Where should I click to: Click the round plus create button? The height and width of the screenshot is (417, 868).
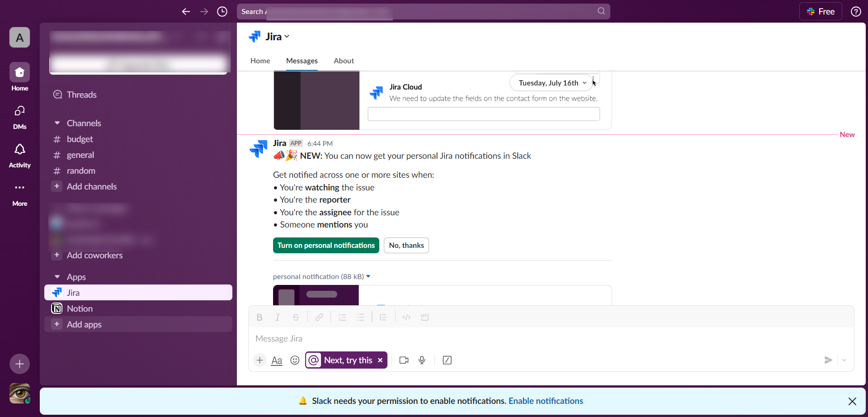pos(20,364)
